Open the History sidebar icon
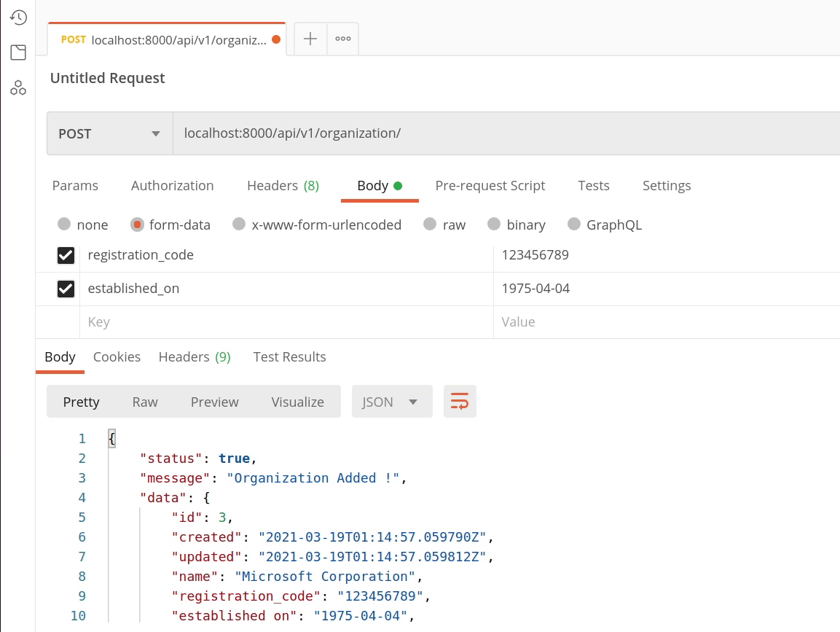Viewport: 840px width, 632px height. 18,17
